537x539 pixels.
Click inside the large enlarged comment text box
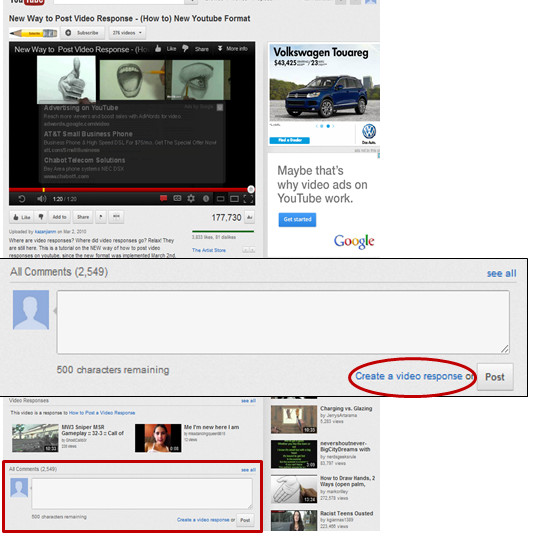click(x=283, y=322)
